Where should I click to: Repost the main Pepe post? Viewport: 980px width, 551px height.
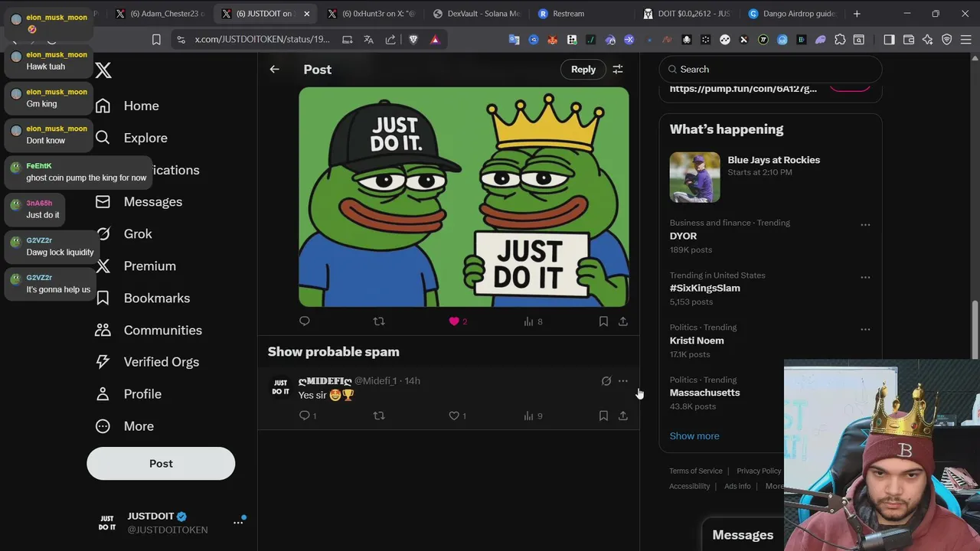[x=379, y=321]
